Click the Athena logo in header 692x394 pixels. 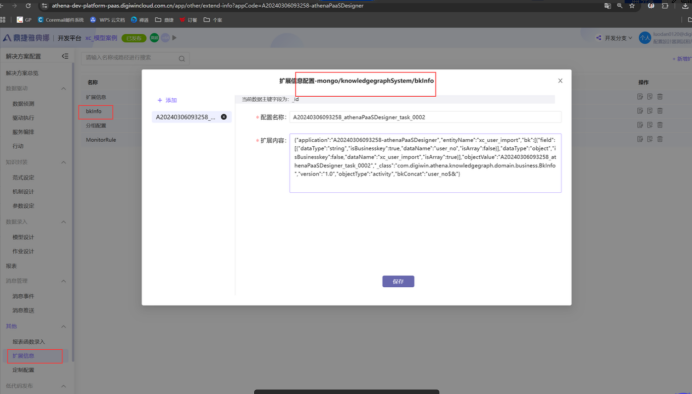26,38
